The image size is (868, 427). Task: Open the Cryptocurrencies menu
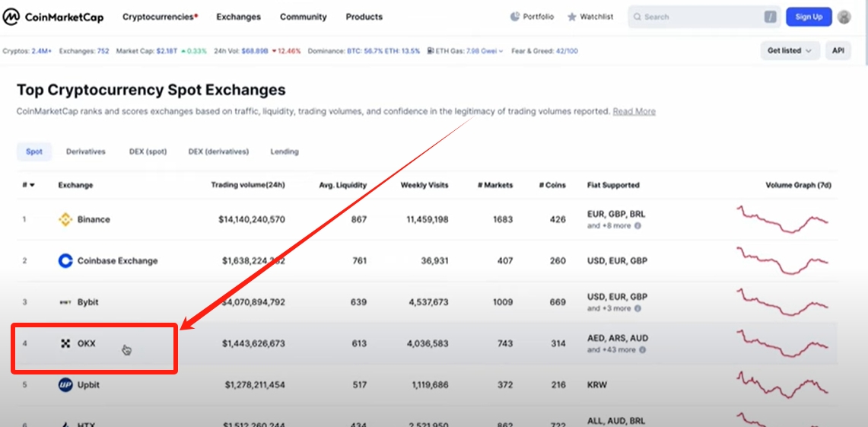(160, 17)
